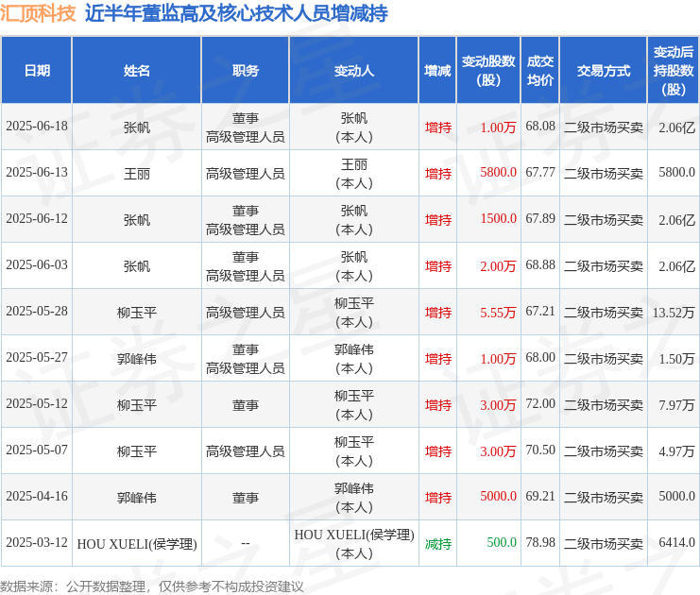
Task: Select the date cell 2025-06-18
Action: click(x=37, y=127)
